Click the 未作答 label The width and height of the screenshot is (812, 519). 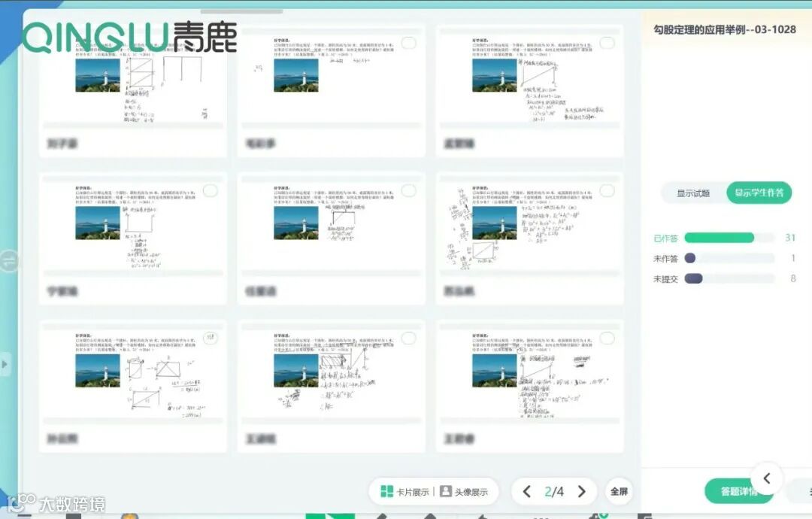665,259
